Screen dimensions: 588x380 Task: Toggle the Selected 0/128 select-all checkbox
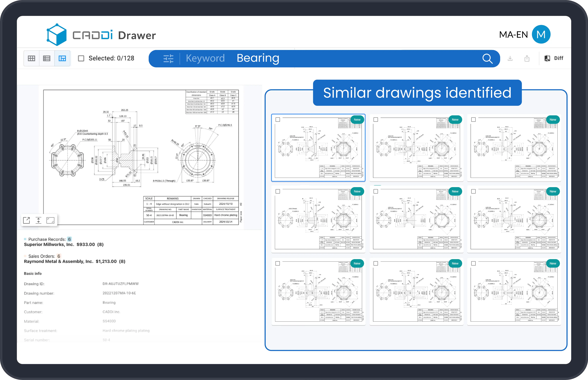(81, 58)
